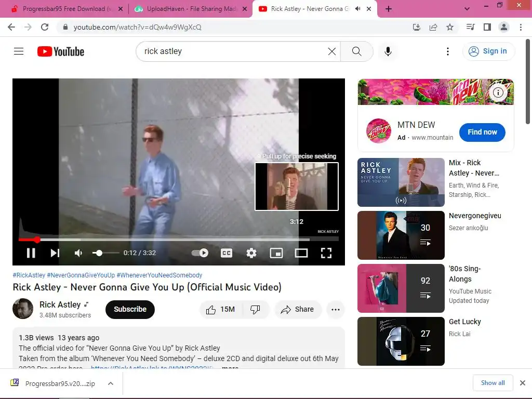Open the MTN DEW ad logo
Screen dimensions: 532x399
[378, 130]
